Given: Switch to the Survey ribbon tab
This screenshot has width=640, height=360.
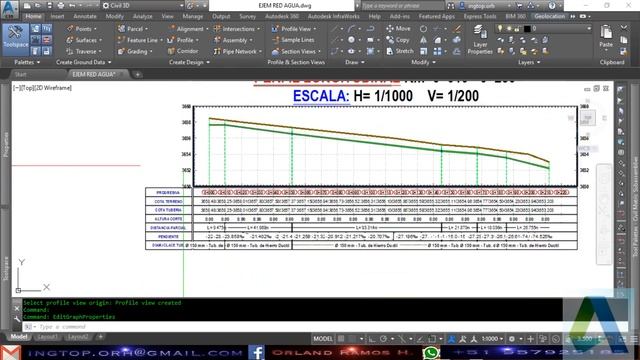Looking at the screenshot, I should pyautogui.click(x=247, y=16).
